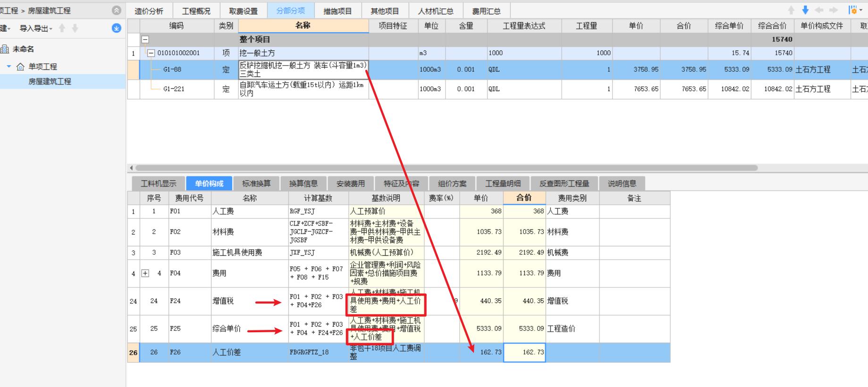
Task: Open the 导入导出 dropdown menu
Action: tap(36, 29)
